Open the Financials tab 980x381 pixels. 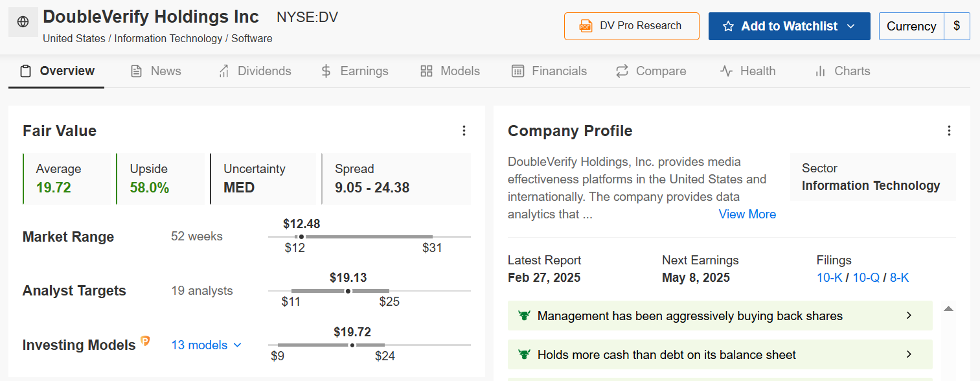549,71
